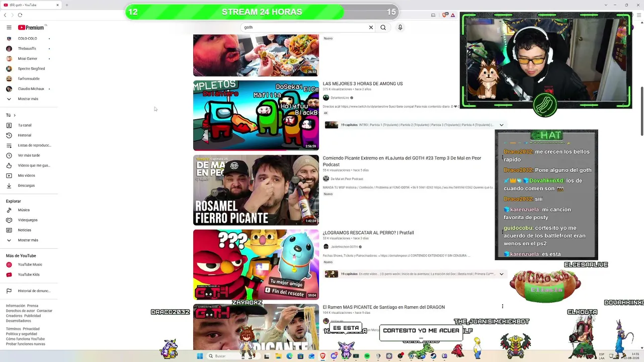Go back in the browser
The image size is (644, 362).
tap(5, 15)
